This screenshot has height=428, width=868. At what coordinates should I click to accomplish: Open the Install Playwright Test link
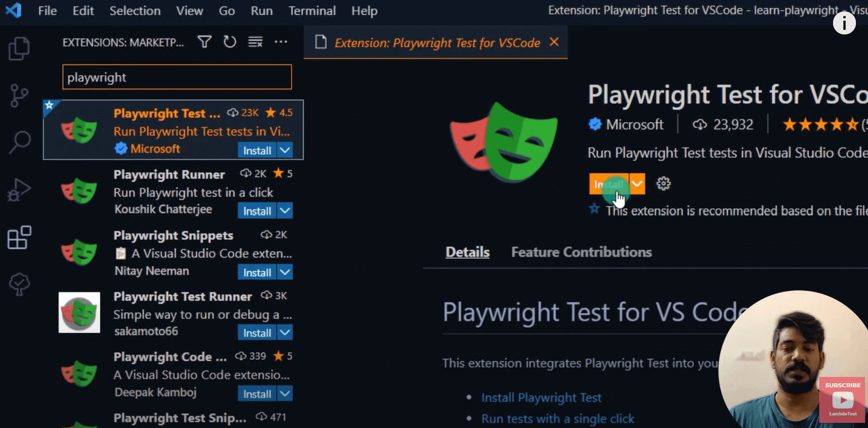click(541, 398)
